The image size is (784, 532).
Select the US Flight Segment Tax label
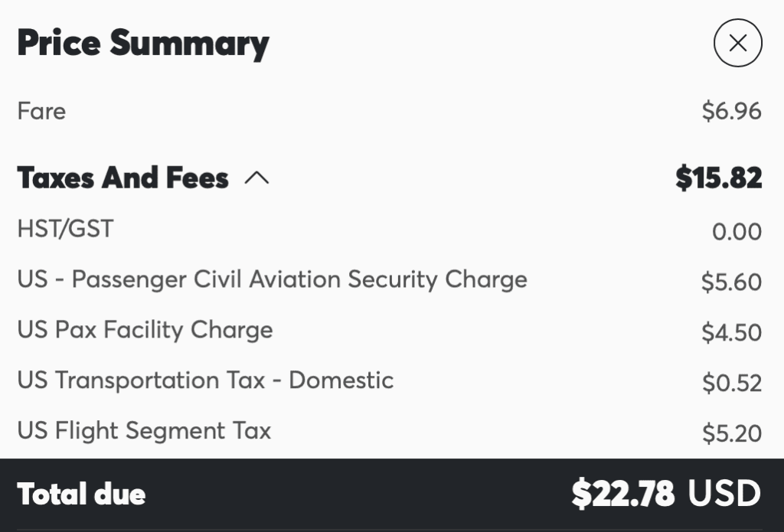coord(144,431)
